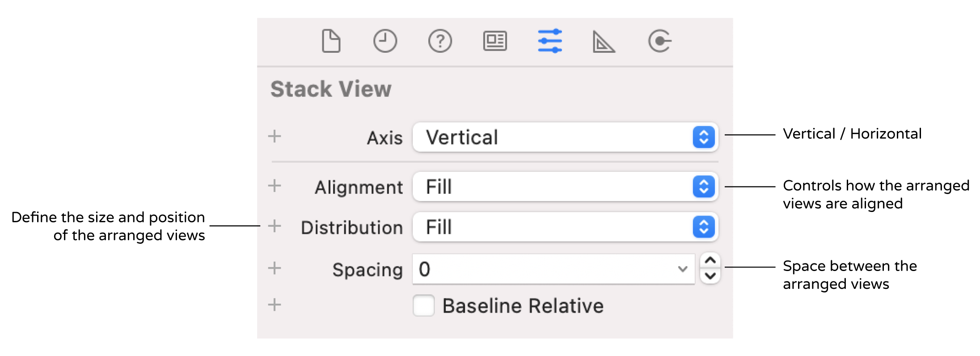
Task: Open the Axis dropdown showing Vertical
Action: [565, 137]
